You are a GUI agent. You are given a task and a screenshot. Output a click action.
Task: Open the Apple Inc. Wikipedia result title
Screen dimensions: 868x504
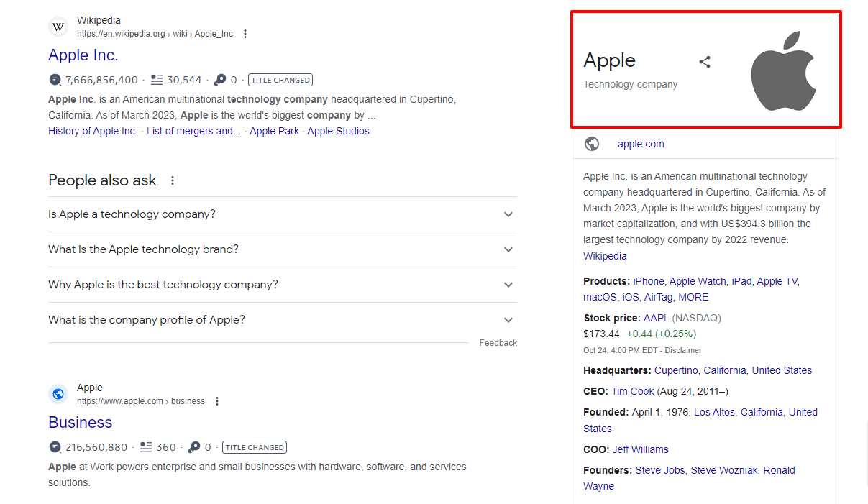click(83, 55)
